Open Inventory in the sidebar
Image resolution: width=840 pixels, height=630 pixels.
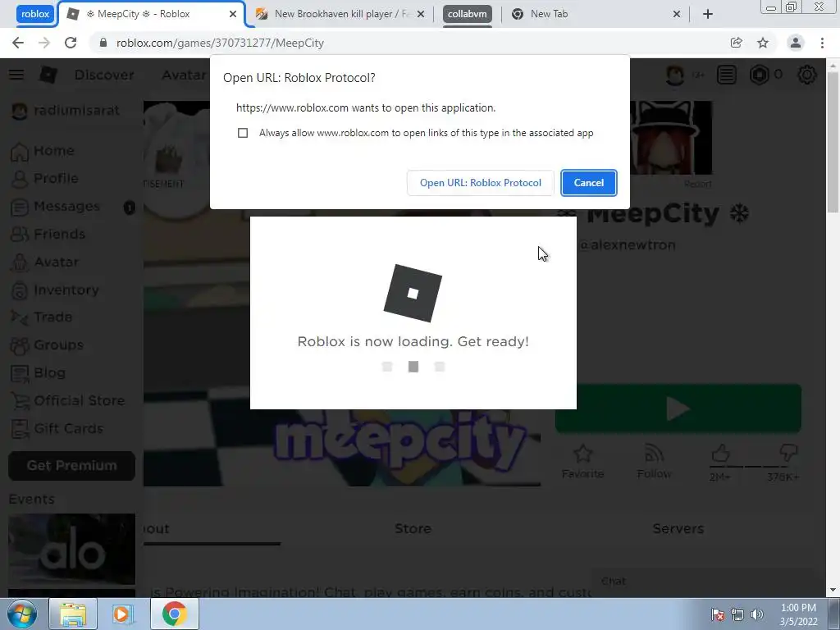coord(55,290)
